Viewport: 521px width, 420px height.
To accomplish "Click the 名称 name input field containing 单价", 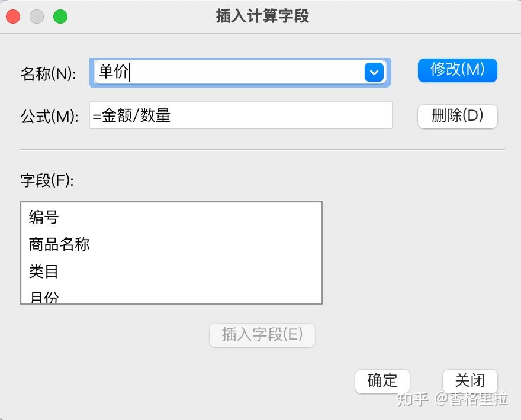I will (x=228, y=73).
